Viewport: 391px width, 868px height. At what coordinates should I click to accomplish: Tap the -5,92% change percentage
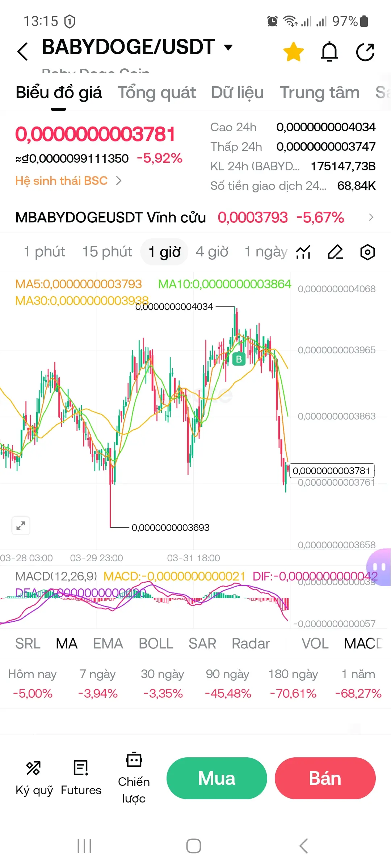(160, 158)
